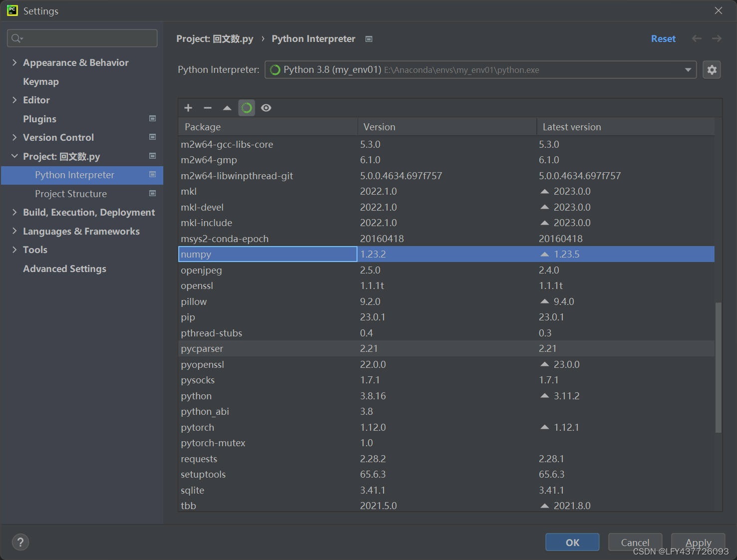Click the back navigation arrow

point(697,38)
